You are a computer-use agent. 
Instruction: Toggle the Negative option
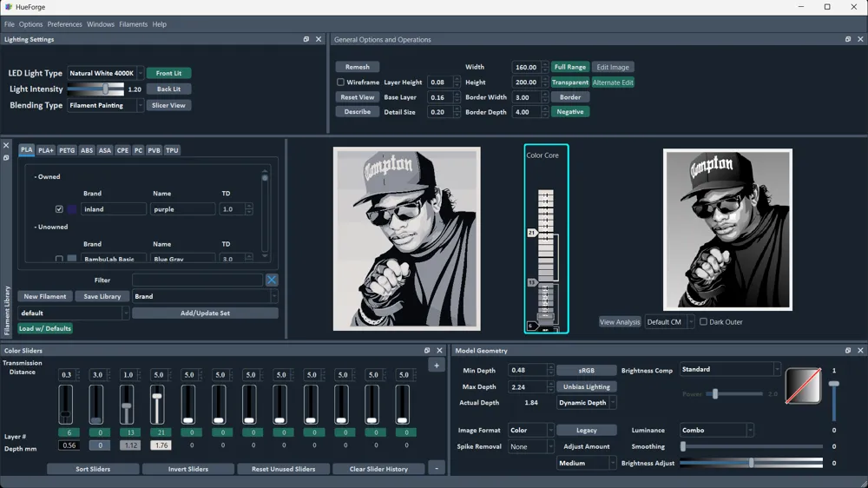(x=569, y=112)
